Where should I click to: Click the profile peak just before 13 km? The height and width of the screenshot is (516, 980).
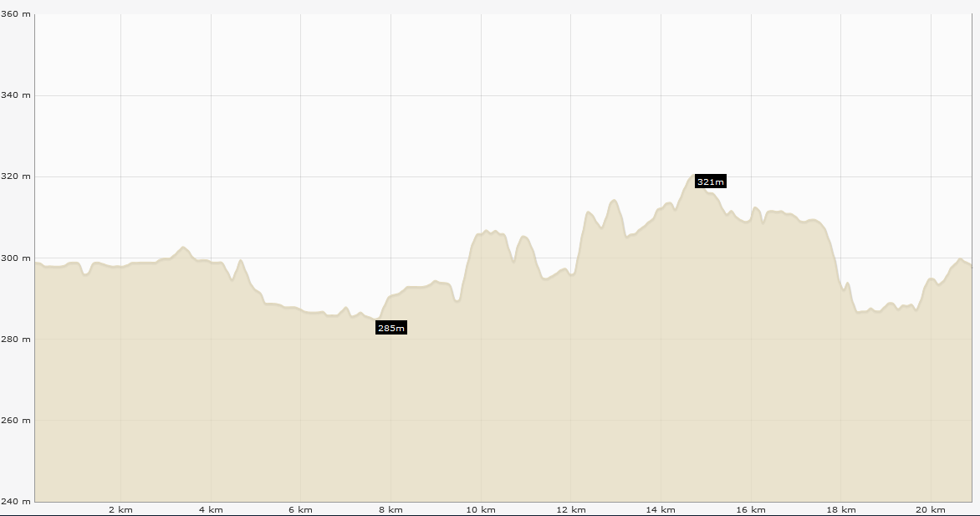(x=614, y=201)
